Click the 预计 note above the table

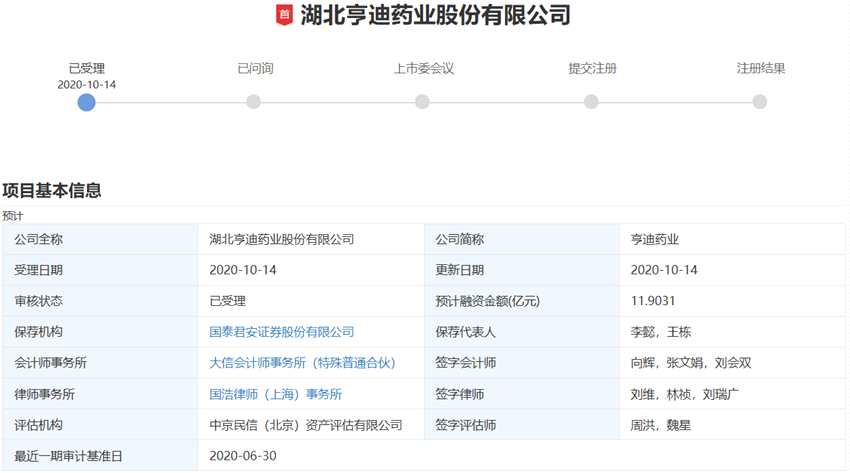(12, 216)
